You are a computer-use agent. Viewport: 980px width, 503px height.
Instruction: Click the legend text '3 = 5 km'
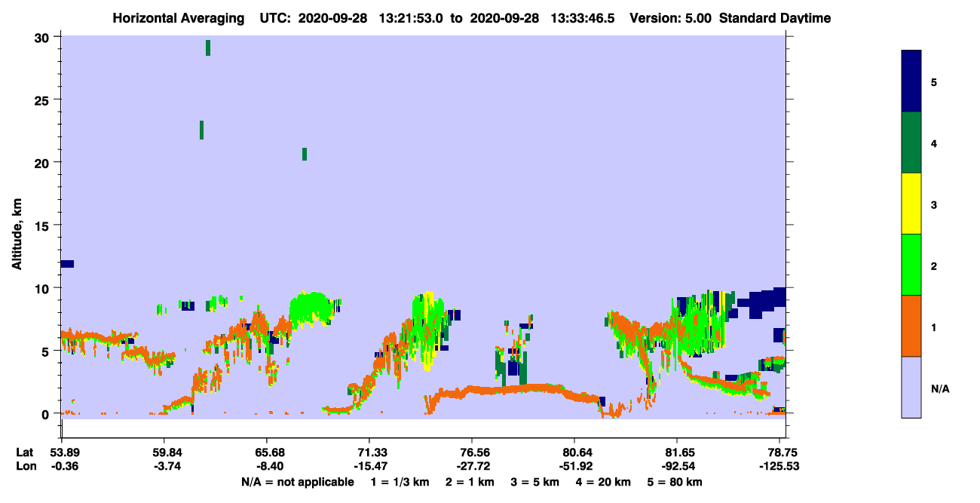(537, 482)
